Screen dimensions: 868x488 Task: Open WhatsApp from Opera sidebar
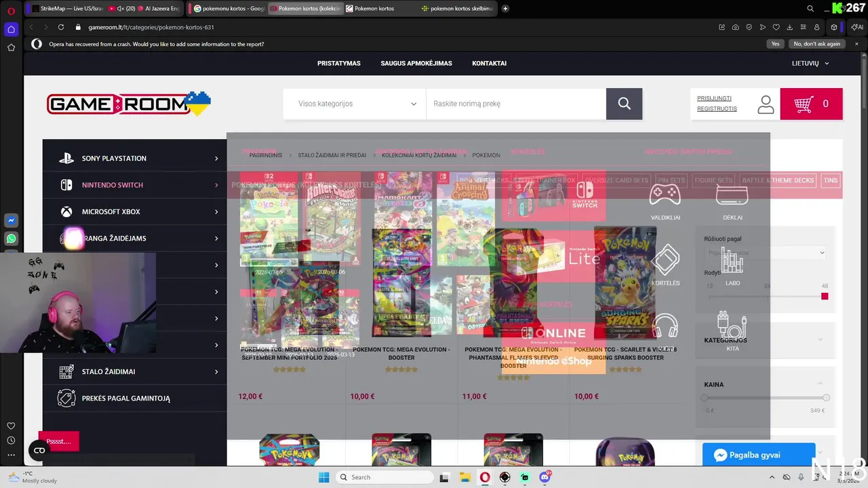click(x=11, y=239)
